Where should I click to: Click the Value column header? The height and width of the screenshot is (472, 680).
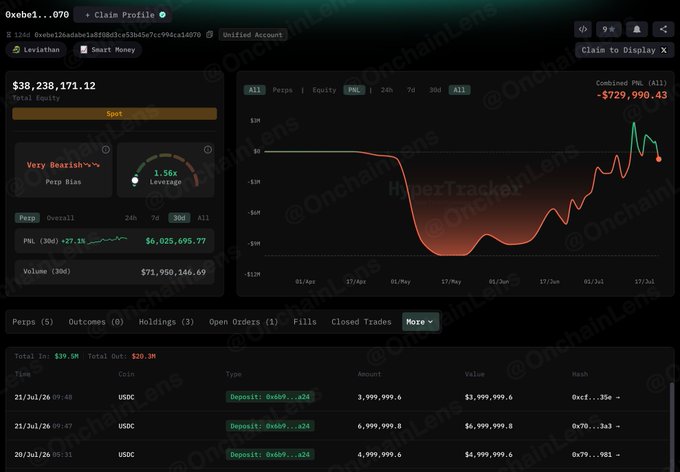click(x=474, y=374)
